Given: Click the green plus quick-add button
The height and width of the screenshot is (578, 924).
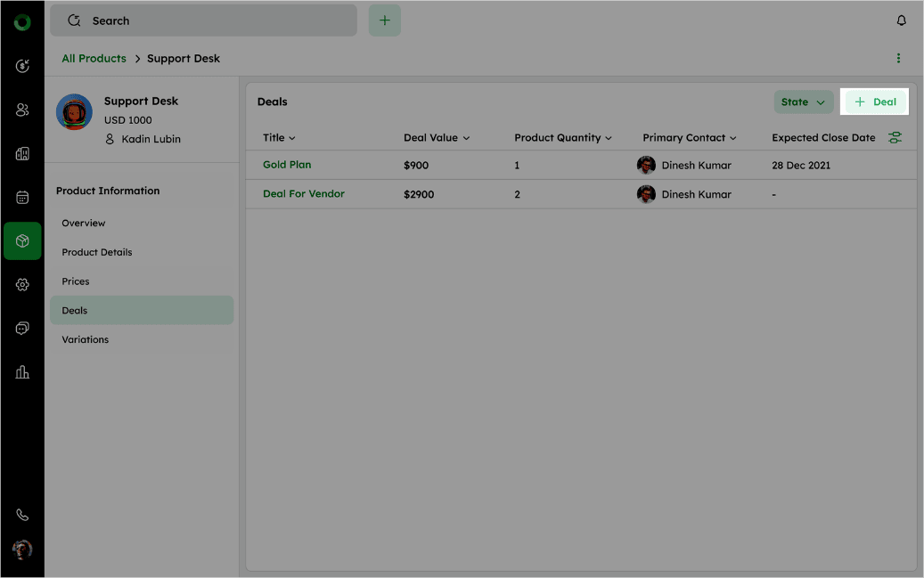Looking at the screenshot, I should coord(384,20).
